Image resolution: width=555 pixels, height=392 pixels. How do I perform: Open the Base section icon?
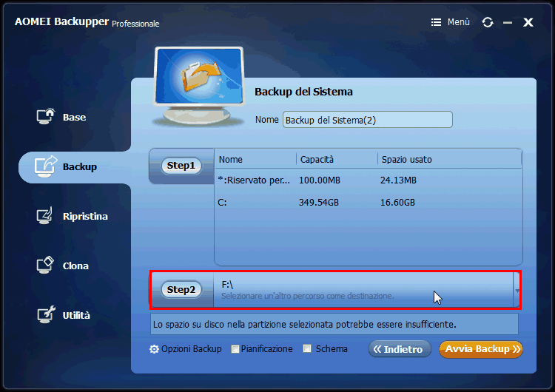(x=46, y=116)
